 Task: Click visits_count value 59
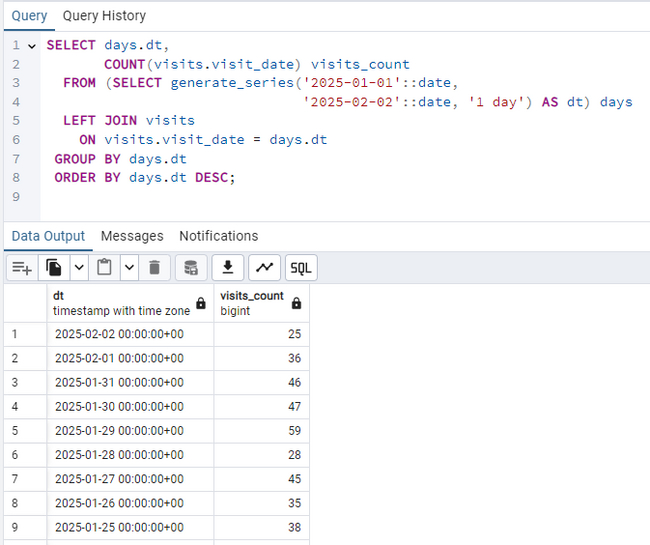coord(262,431)
